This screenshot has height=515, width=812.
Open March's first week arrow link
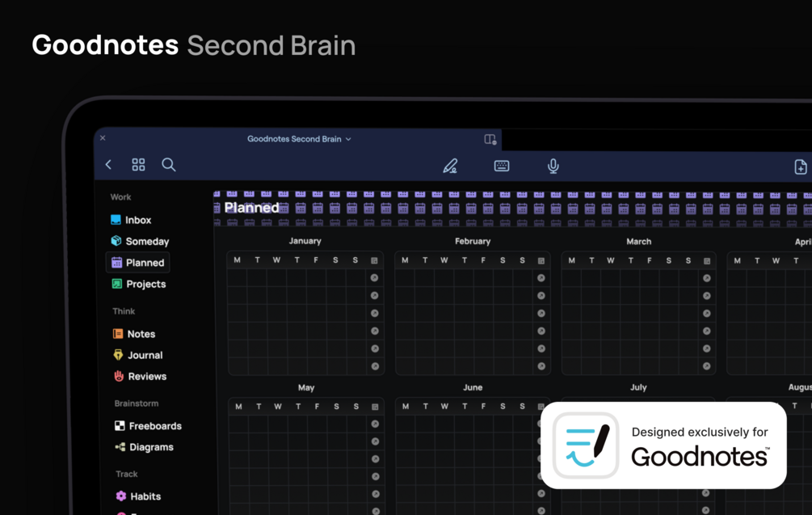707,278
